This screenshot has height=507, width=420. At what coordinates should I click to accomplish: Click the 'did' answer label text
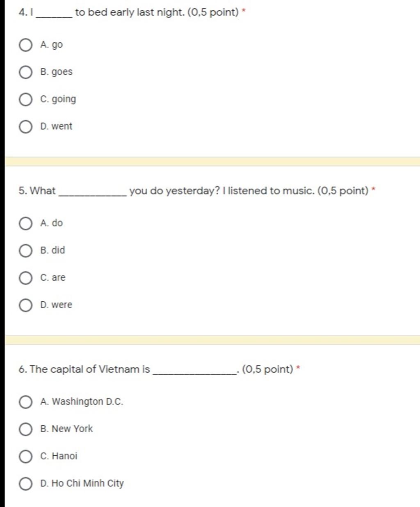pos(58,250)
